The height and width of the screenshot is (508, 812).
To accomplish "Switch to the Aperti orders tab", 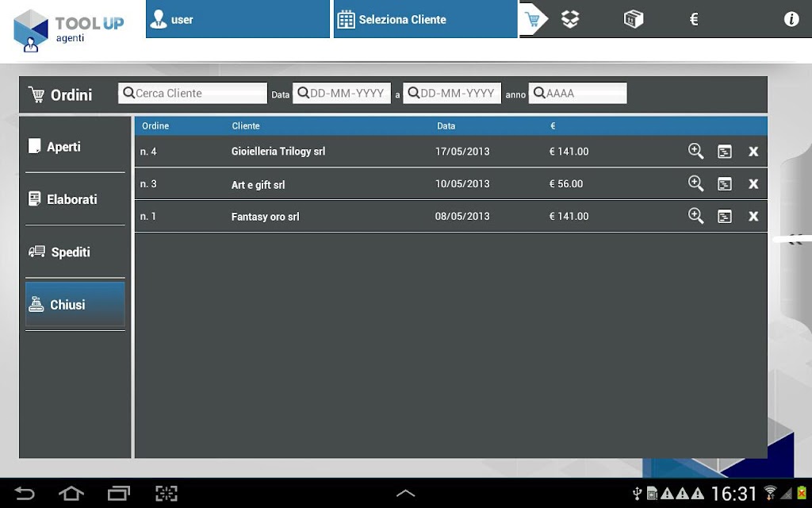I will click(x=75, y=147).
